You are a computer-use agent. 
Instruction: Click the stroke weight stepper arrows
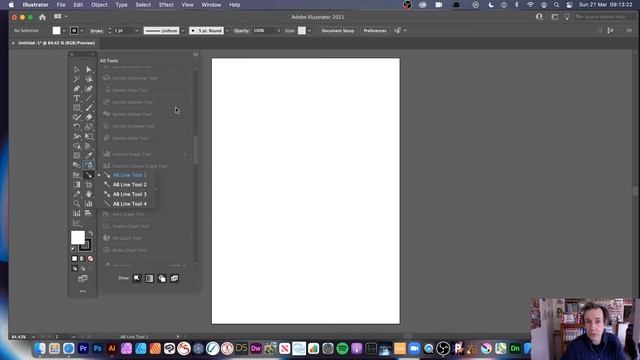[109, 31]
